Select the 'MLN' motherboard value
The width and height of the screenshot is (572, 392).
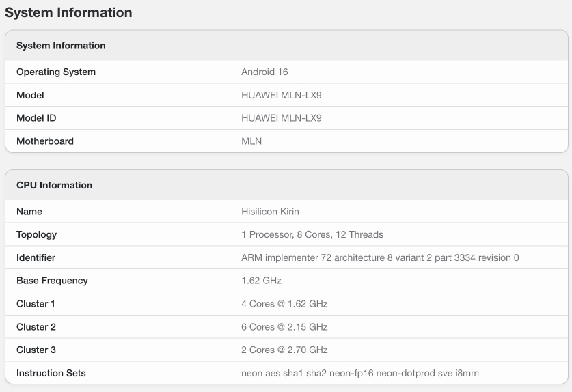[251, 141]
